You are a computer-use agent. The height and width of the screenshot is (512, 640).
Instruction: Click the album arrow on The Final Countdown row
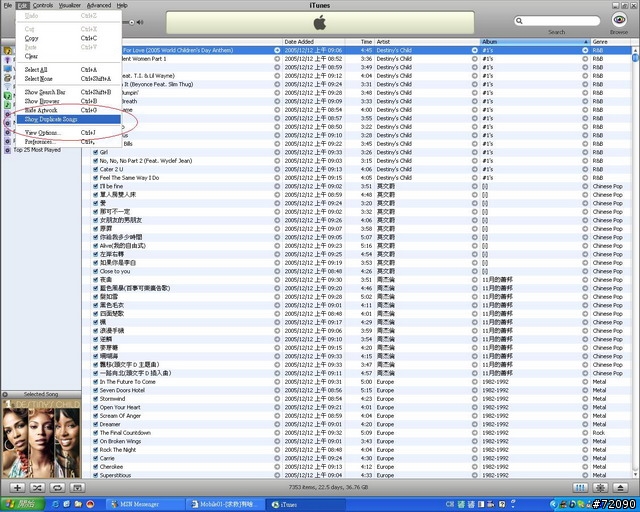pos(585,433)
